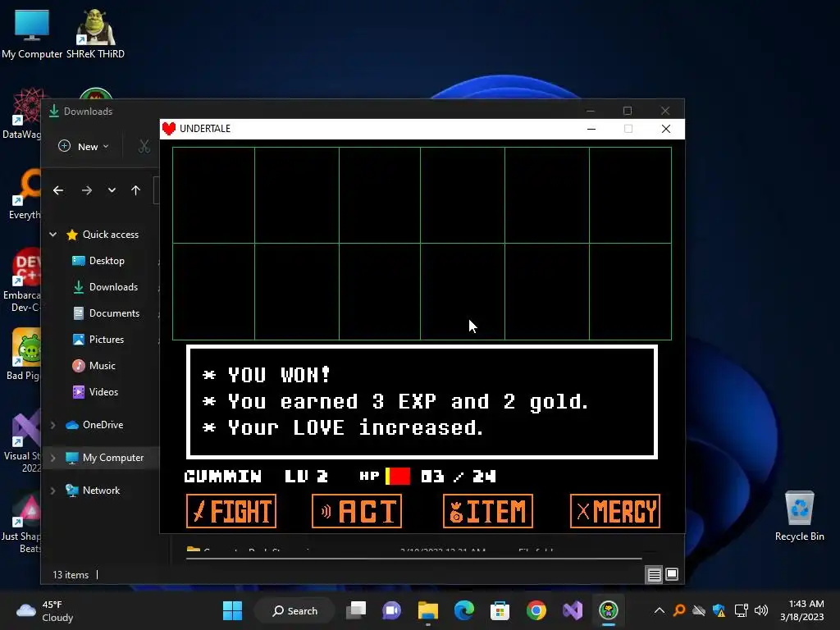This screenshot has height=630, width=840.
Task: Close the UNDERTALE window
Action: coord(666,129)
